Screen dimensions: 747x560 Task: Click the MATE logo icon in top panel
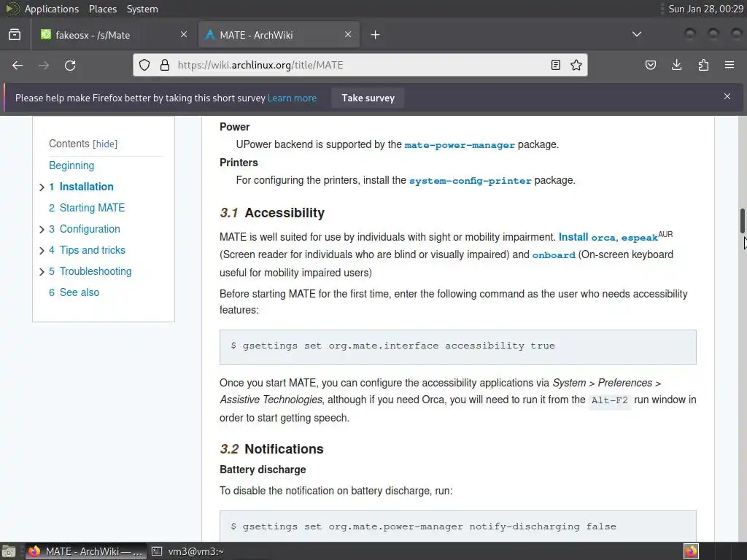point(12,9)
